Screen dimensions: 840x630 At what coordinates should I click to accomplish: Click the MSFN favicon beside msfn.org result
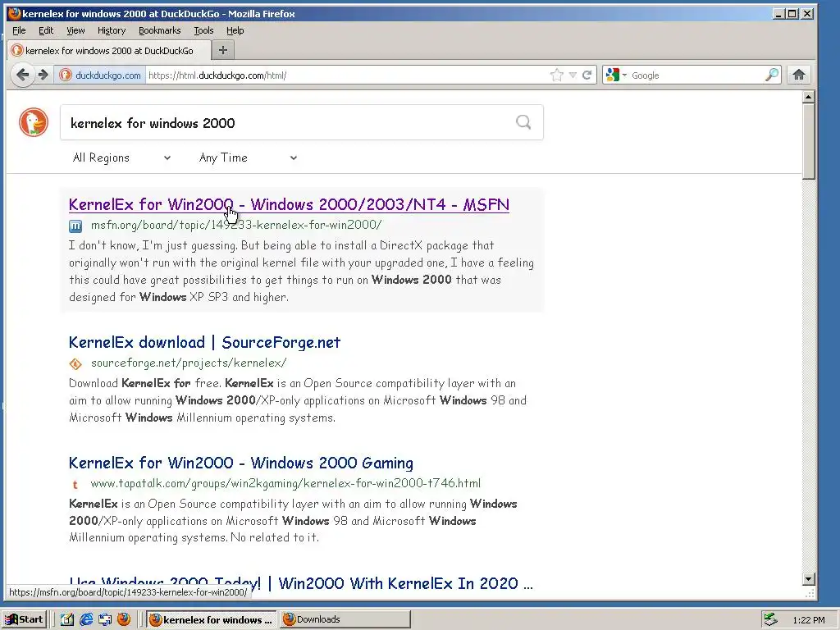tap(75, 226)
